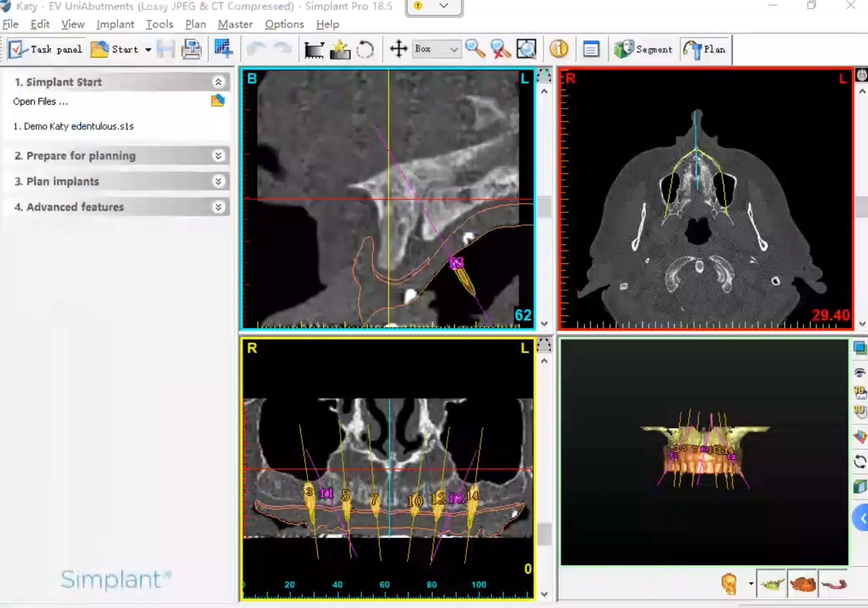Open the File menu
The height and width of the screenshot is (608, 868).
[x=10, y=24]
